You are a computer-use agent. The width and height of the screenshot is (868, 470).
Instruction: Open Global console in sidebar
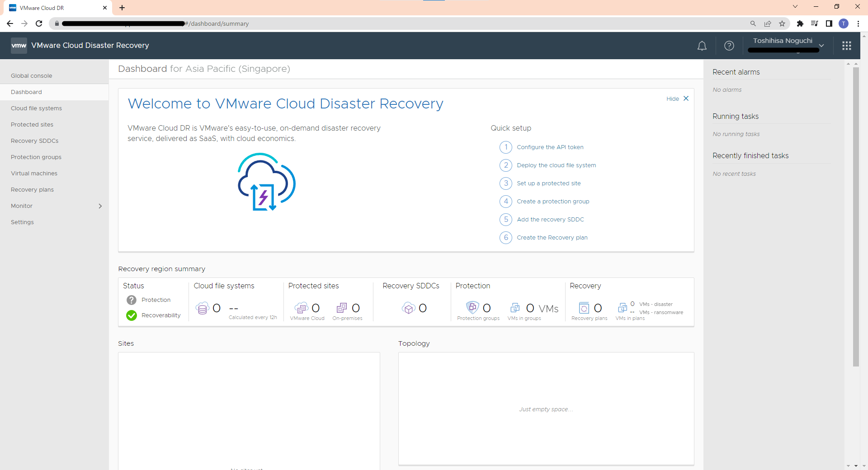coord(32,76)
